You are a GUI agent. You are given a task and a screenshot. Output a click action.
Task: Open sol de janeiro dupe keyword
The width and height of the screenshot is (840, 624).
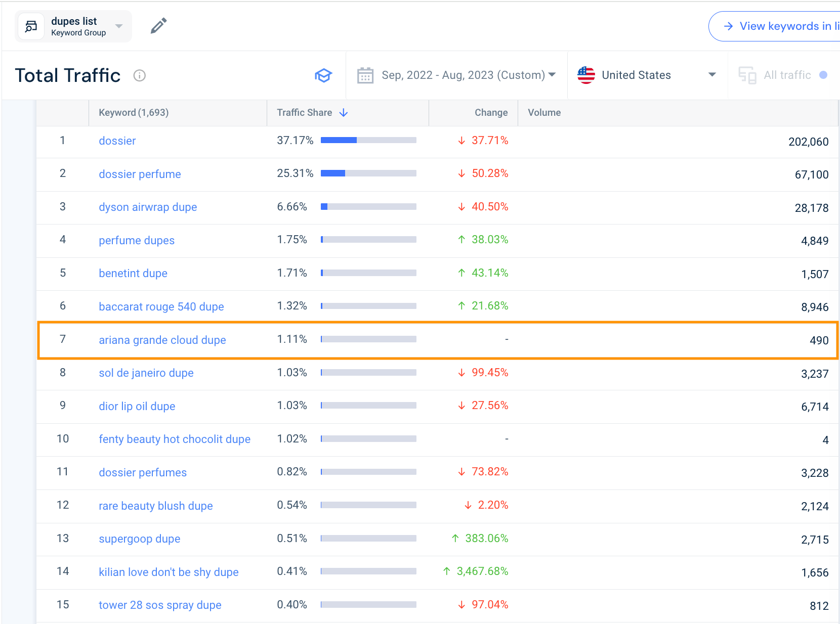pos(146,373)
